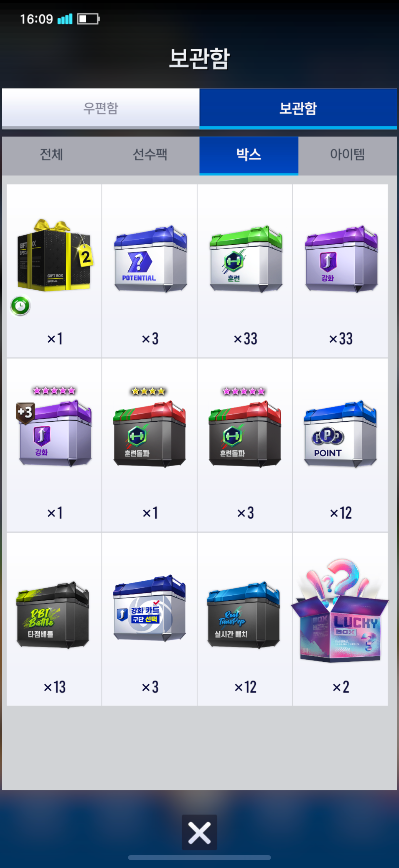
Task: Close the storage screen with X button
Action: coord(199,832)
